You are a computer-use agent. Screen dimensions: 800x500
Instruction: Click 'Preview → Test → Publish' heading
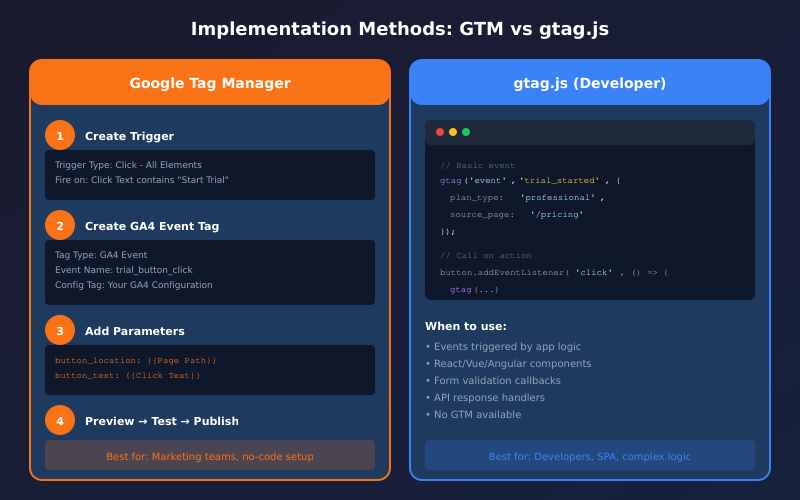coord(162,421)
